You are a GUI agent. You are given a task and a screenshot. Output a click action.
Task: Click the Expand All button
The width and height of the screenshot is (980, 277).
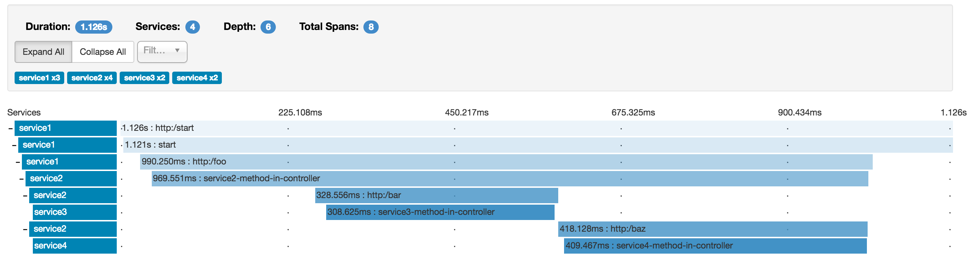(x=43, y=52)
